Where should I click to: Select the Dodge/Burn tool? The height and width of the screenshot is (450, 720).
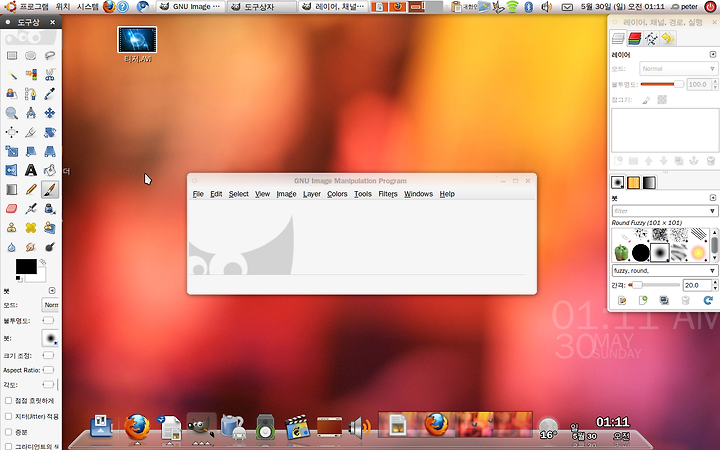[50, 247]
